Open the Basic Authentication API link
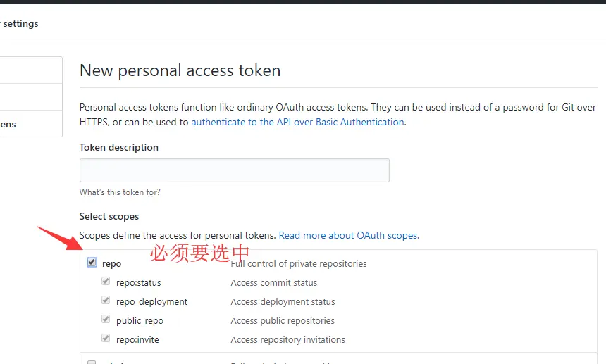The width and height of the screenshot is (606, 364). [x=297, y=122]
